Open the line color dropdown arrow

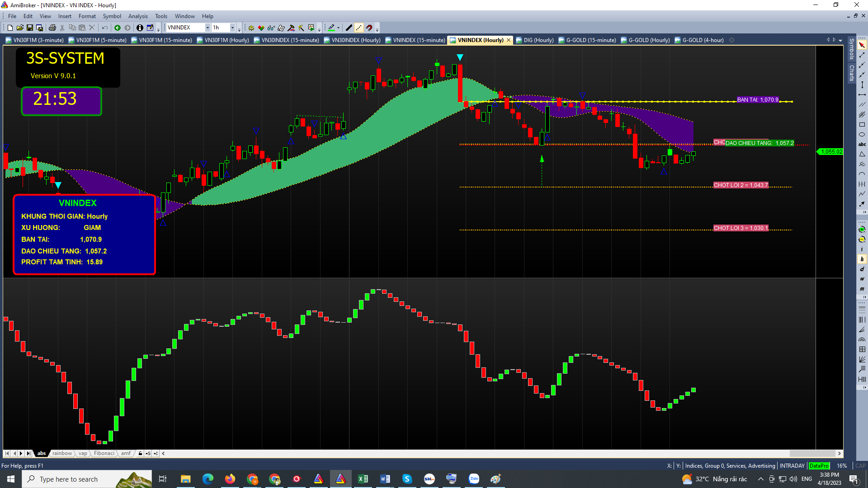coord(338,28)
